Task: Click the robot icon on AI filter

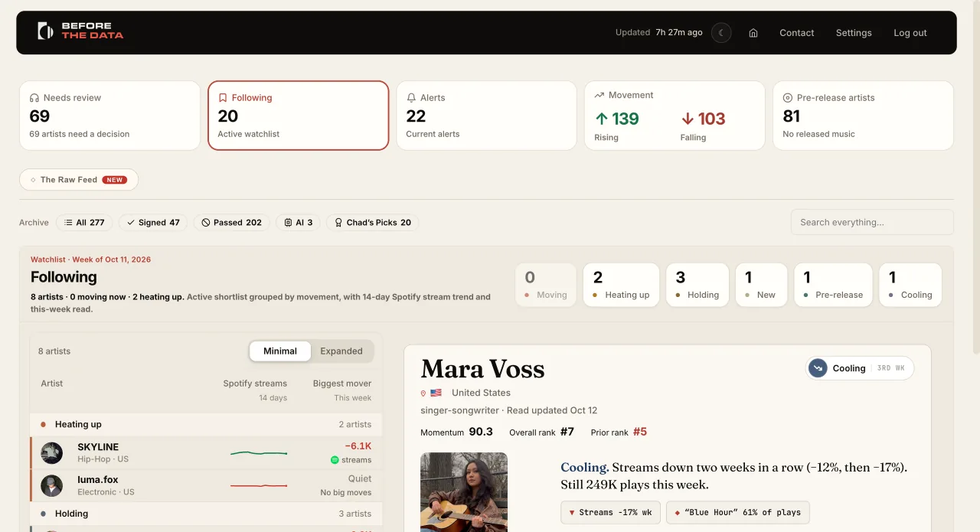Action: pos(288,223)
